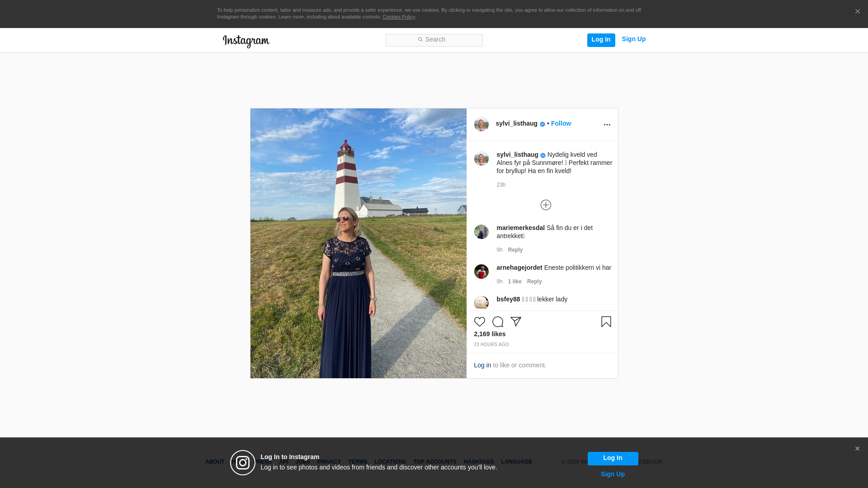Open bsfey88 username link

[508, 299]
